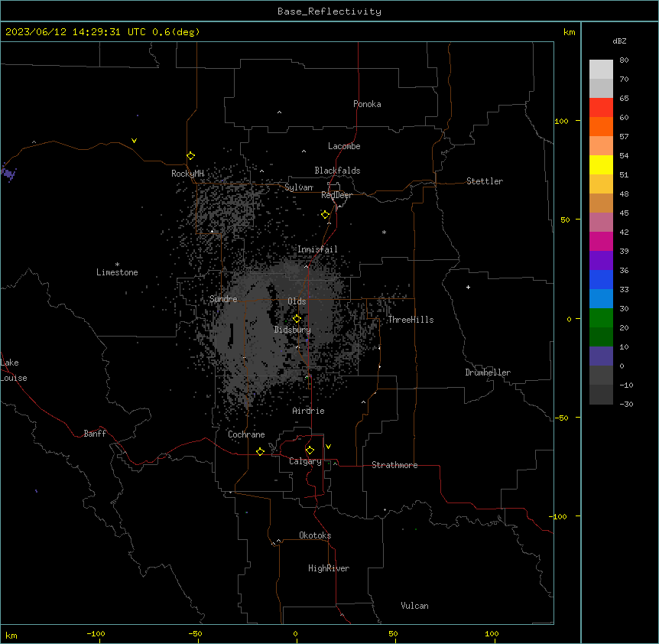The image size is (659, 644).
Task: Click the -100 tick label on the right axis
Action: tap(559, 516)
